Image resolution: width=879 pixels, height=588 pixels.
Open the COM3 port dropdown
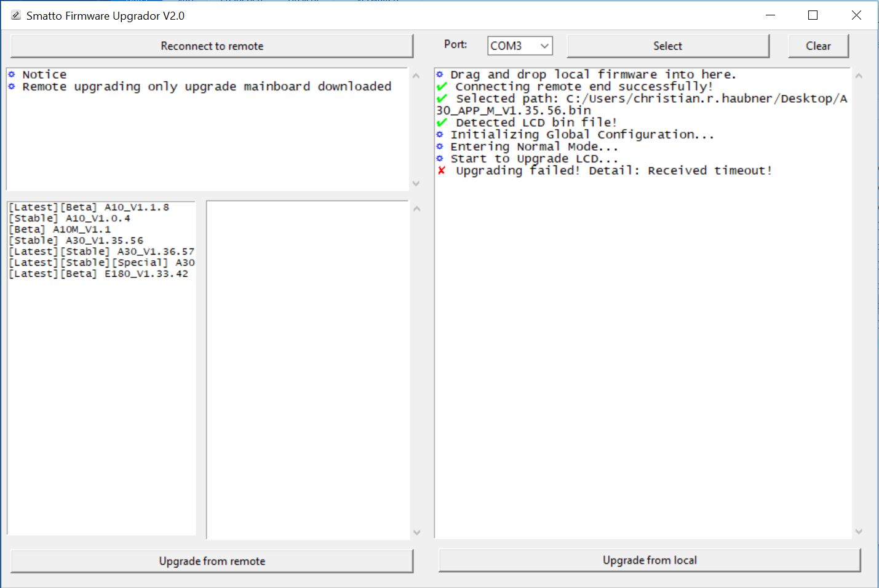tap(544, 46)
